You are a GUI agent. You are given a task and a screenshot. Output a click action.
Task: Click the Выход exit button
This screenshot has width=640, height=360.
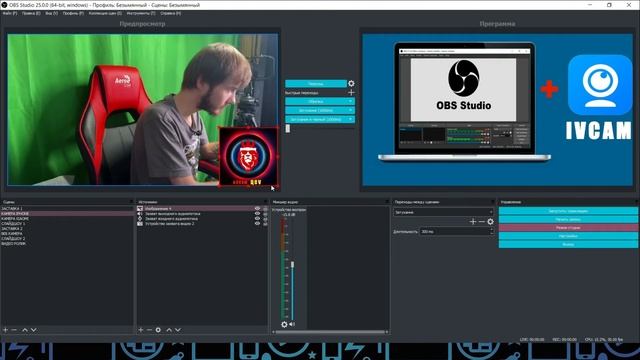coord(568,244)
